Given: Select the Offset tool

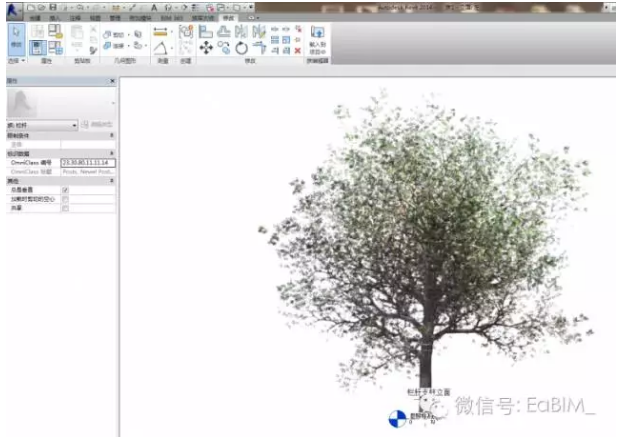Looking at the screenshot, I should tap(224, 32).
